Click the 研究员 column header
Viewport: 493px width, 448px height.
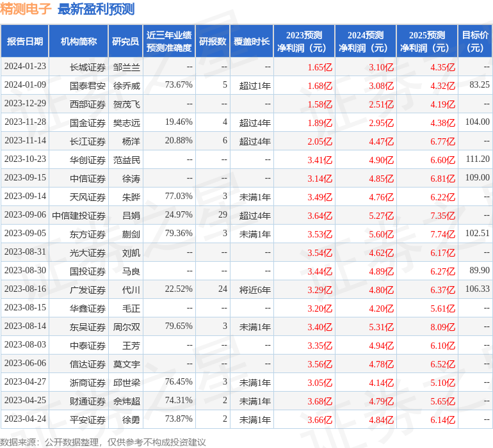tap(125, 41)
